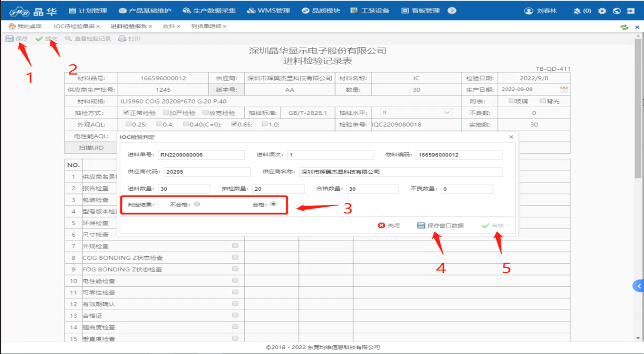Click the submit checkmark icon
644x354 pixels.
(39, 39)
